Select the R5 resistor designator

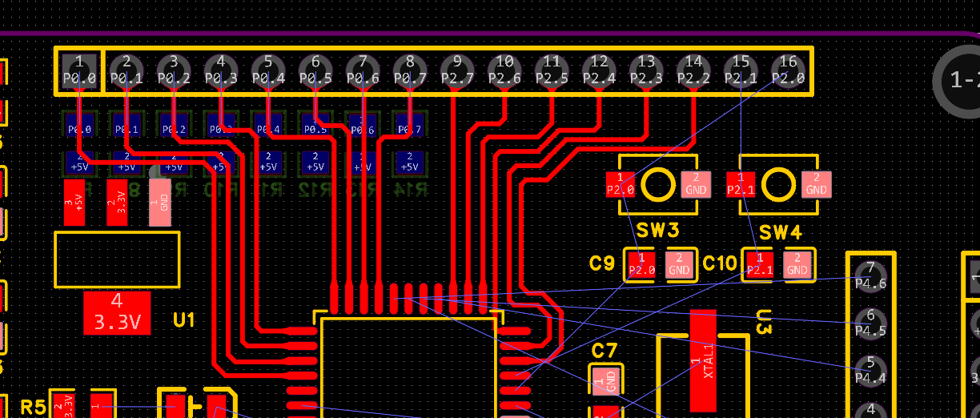tap(33, 407)
